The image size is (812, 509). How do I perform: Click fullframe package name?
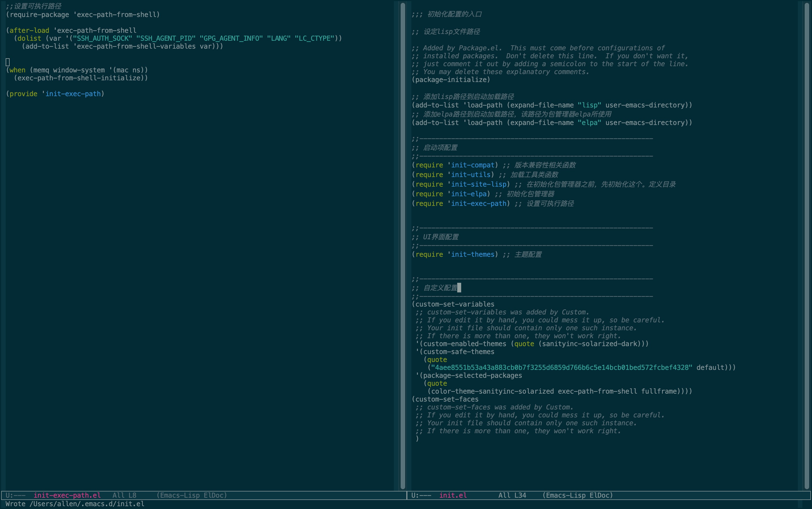coord(659,391)
